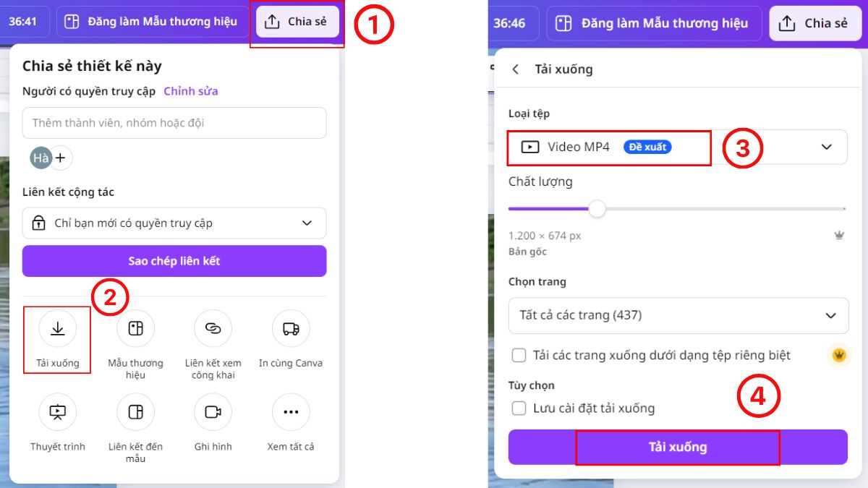This screenshot has width=868, height=488.
Task: Expand the Chỉ bạn mới có quyền truy cập dropdown
Action: [x=174, y=223]
